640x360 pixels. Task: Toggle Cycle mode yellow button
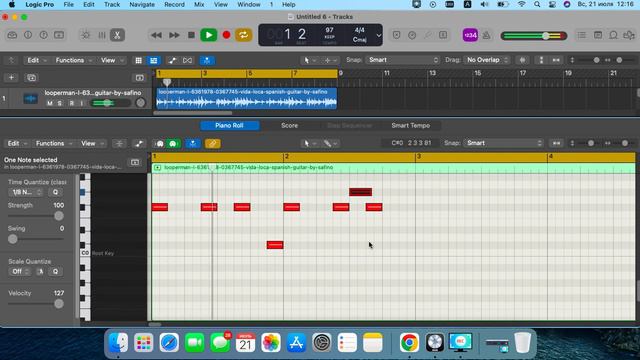tap(243, 35)
